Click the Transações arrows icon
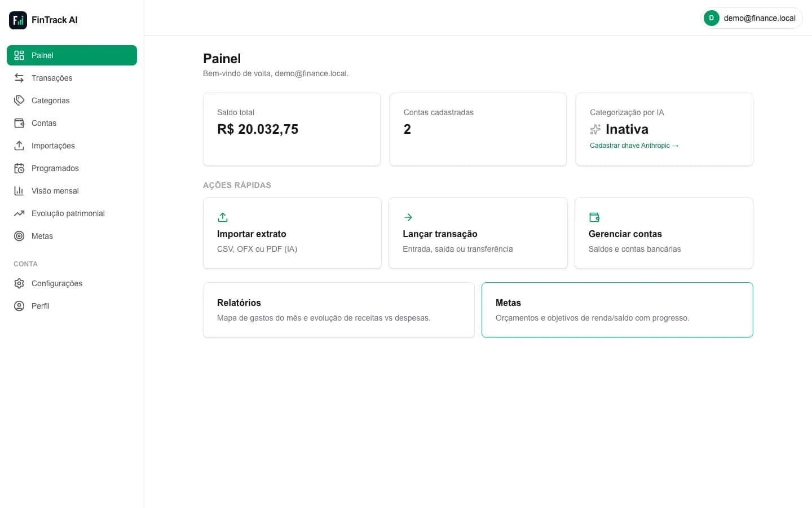The width and height of the screenshot is (812, 508). 19,78
